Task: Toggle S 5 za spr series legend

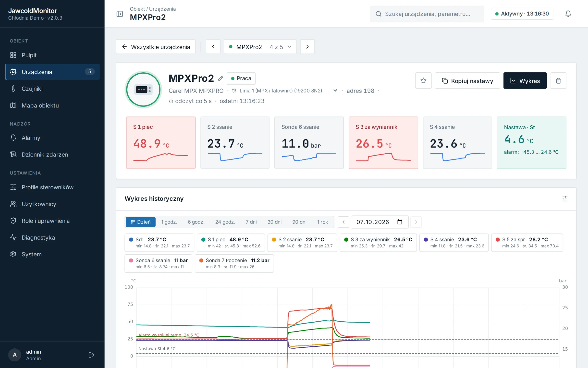Action: (527, 243)
